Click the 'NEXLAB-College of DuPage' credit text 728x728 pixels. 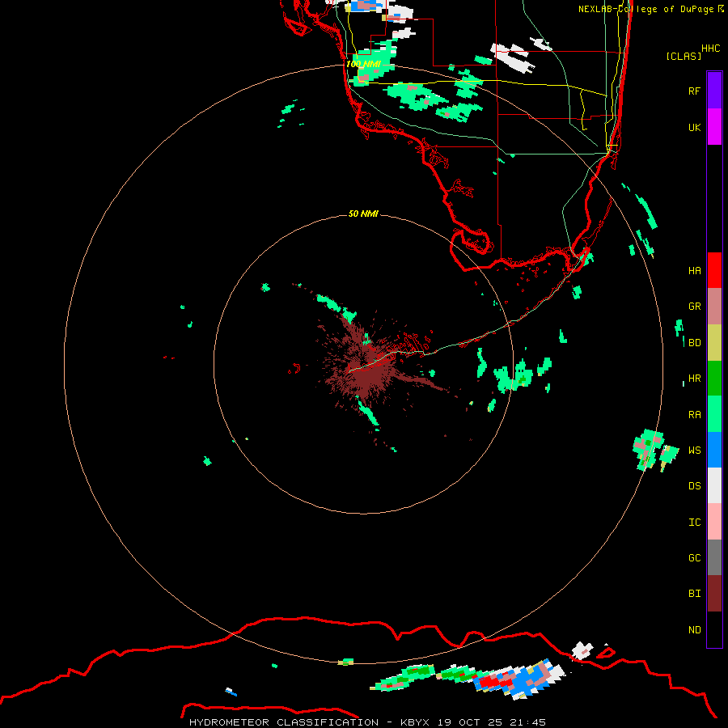(x=645, y=9)
